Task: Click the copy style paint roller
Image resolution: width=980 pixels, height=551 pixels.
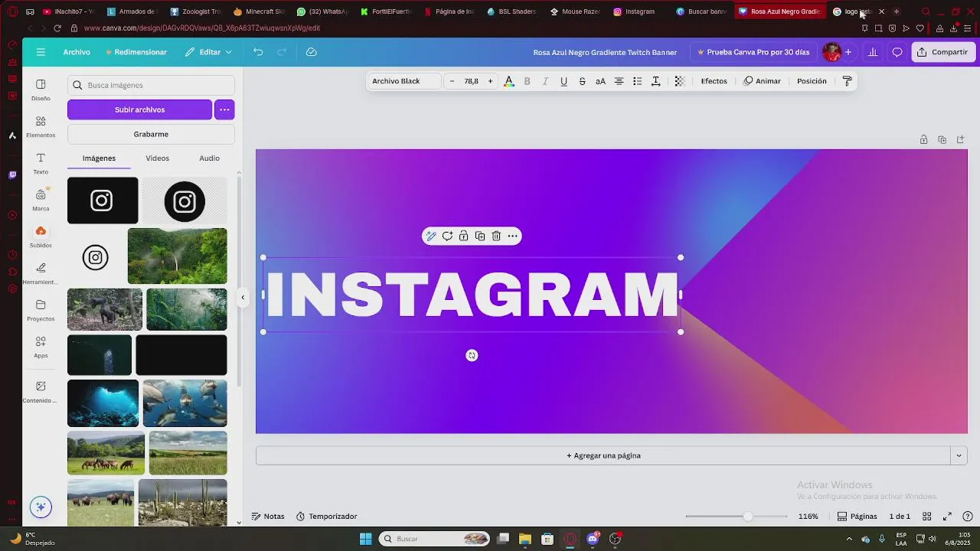Action: 847,81
